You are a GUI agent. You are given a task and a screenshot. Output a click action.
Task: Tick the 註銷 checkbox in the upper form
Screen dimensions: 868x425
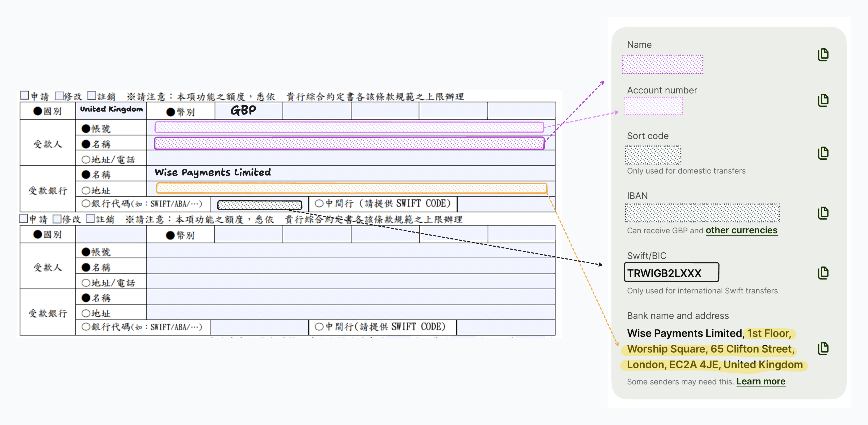point(92,95)
